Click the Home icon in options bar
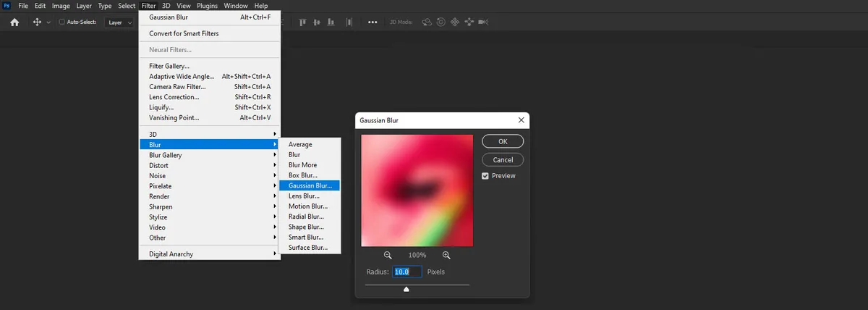The height and width of the screenshot is (310, 868). (14, 22)
